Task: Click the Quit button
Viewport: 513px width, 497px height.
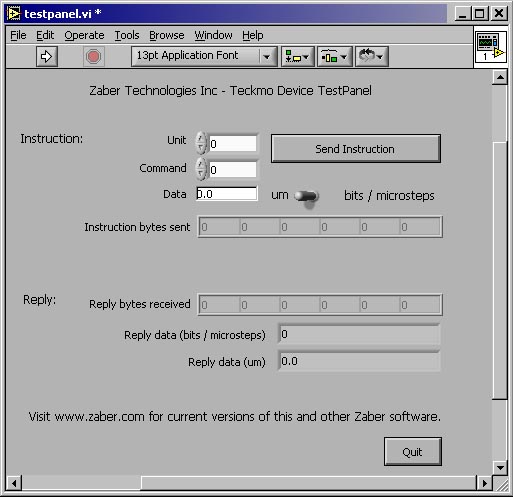Action: pos(413,452)
